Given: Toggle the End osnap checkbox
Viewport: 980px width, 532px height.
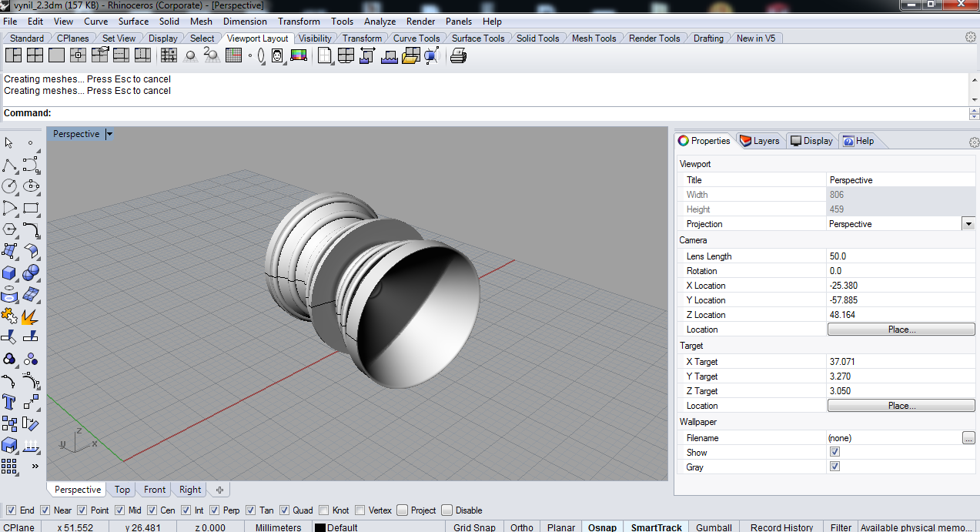Looking at the screenshot, I should [x=10, y=510].
